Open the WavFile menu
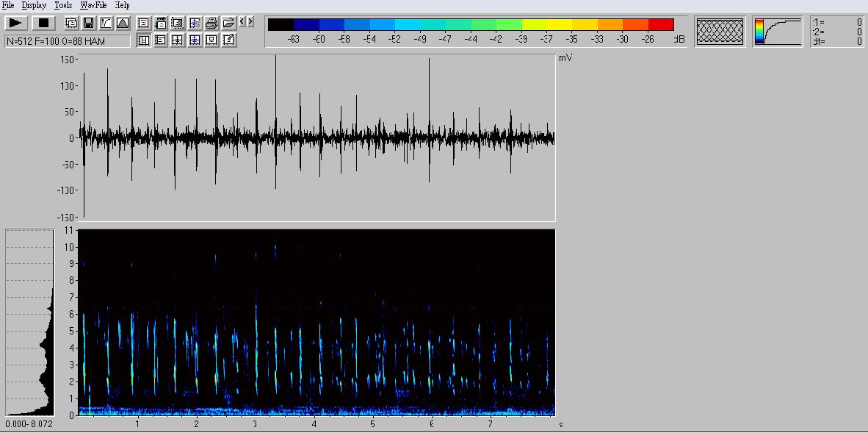 click(x=93, y=5)
